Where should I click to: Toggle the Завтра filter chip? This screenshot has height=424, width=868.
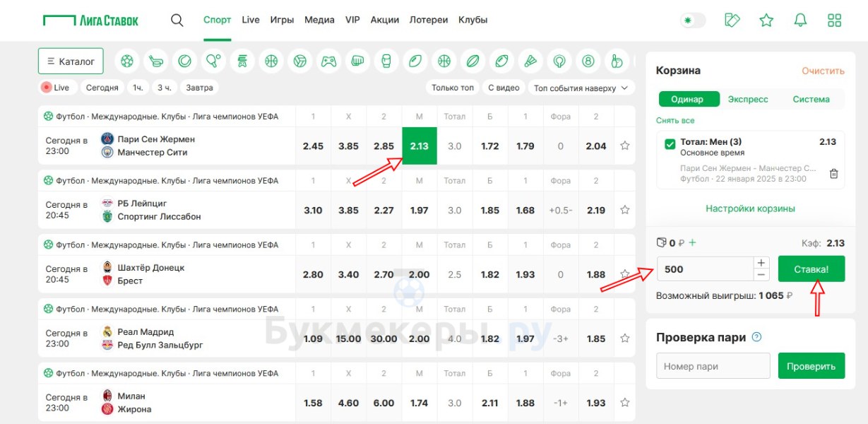(199, 88)
